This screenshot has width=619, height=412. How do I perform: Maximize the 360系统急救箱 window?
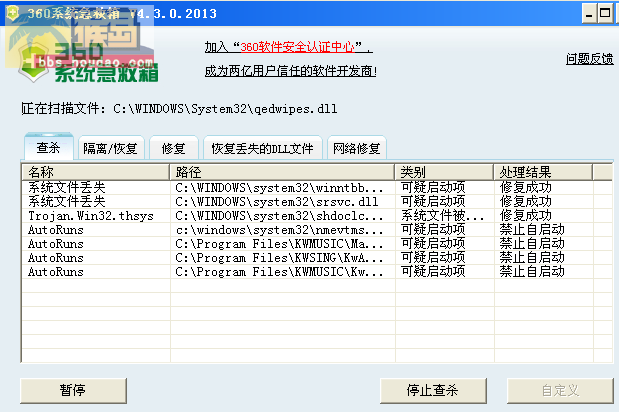click(605, 14)
